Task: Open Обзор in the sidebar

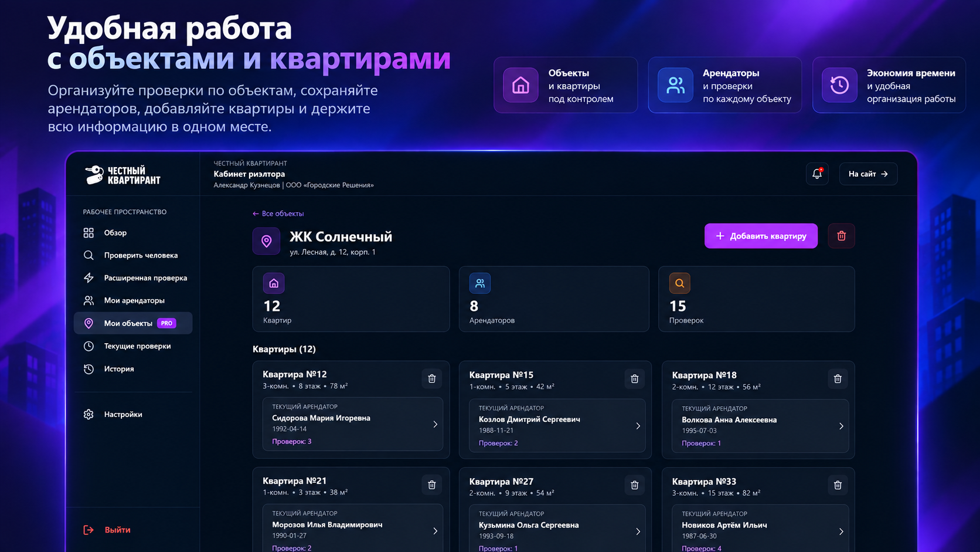Action: click(133, 233)
